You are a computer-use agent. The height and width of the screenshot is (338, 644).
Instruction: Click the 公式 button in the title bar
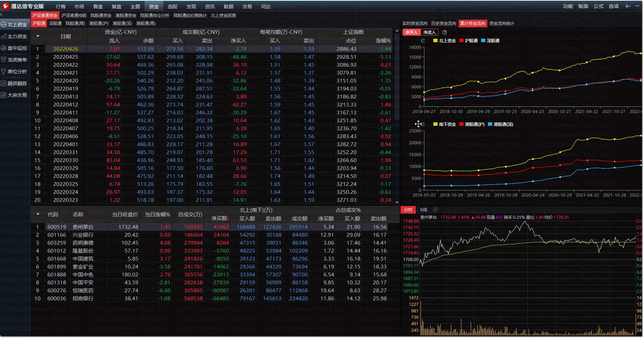[x=598, y=6]
